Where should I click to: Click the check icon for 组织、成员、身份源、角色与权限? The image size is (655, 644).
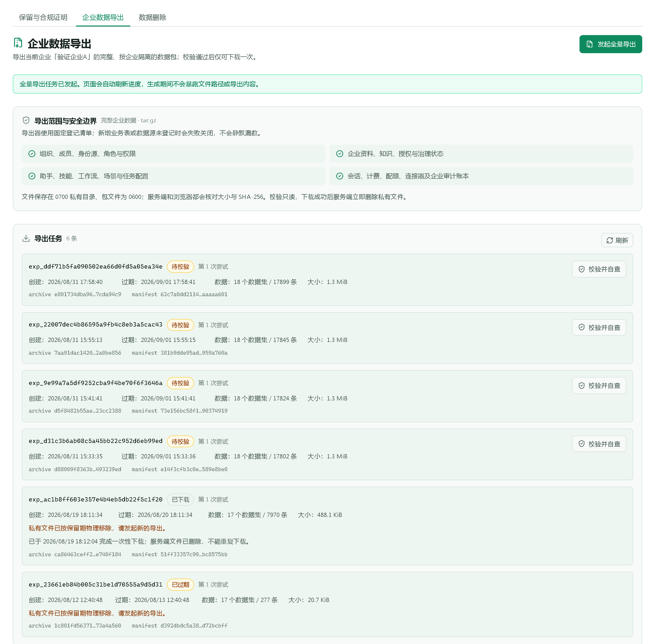point(32,154)
